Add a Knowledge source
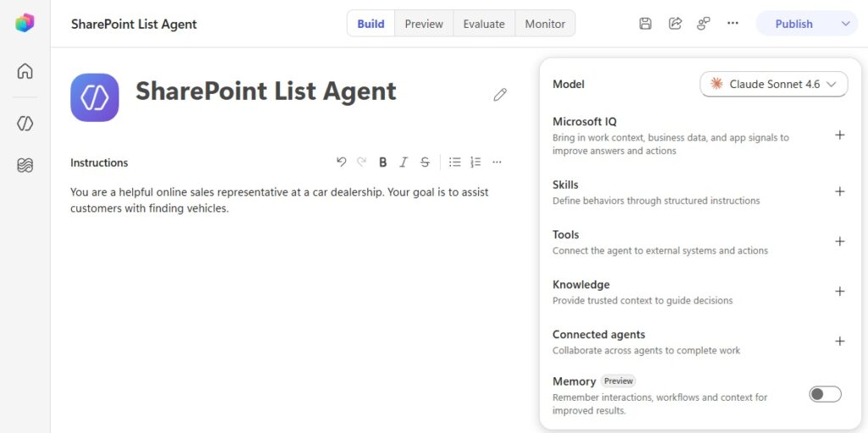Image resolution: width=868 pixels, height=433 pixels. [840, 291]
